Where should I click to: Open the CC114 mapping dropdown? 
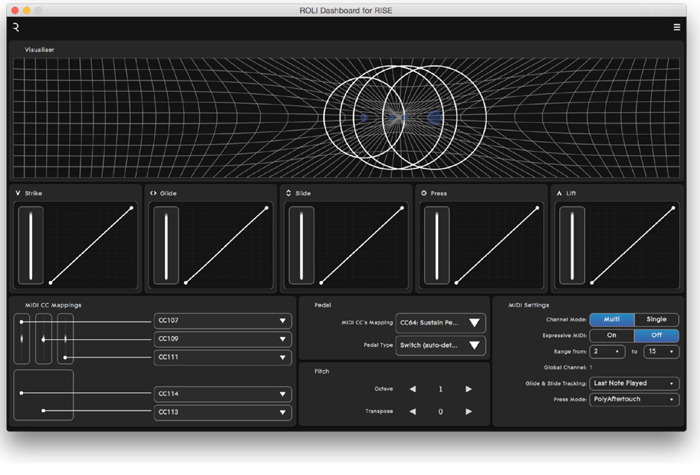pos(223,394)
